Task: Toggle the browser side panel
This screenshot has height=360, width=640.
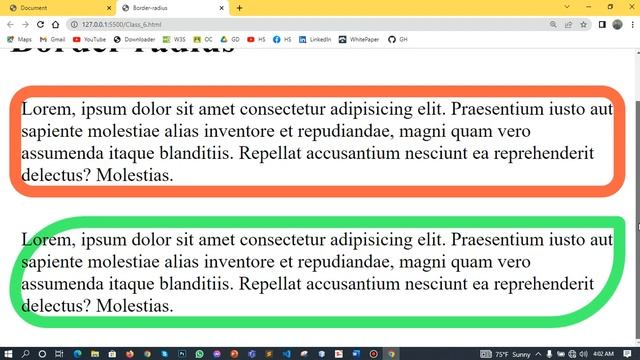Action: click(x=602, y=24)
